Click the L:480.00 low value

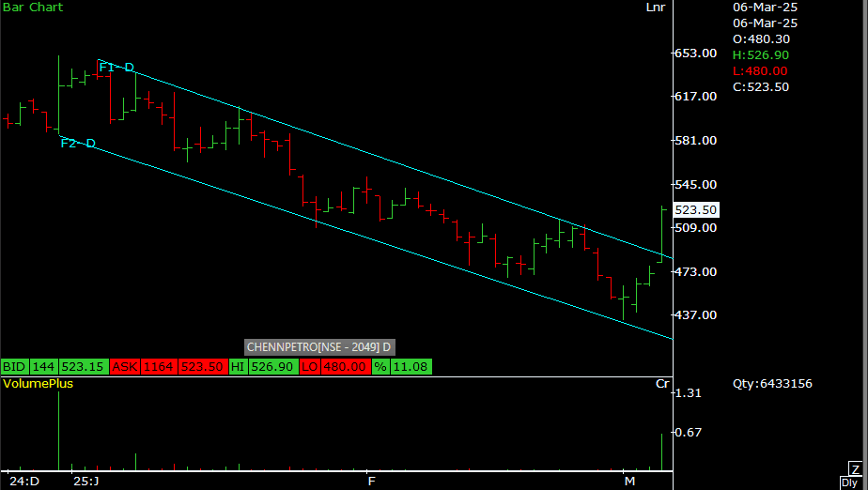tap(759, 71)
